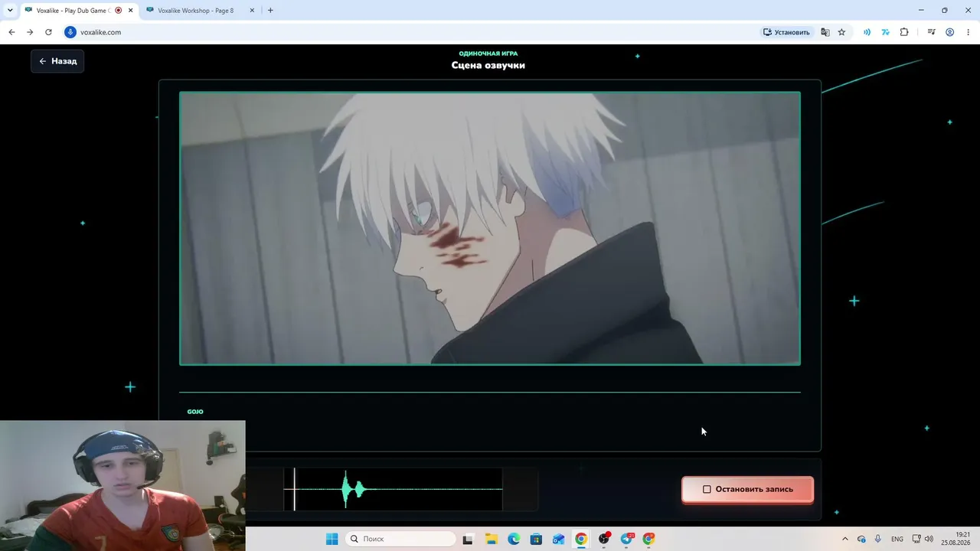980x551 pixels.
Task: Switch to Voxalike Workshop Page 8 tab
Action: pos(195,11)
